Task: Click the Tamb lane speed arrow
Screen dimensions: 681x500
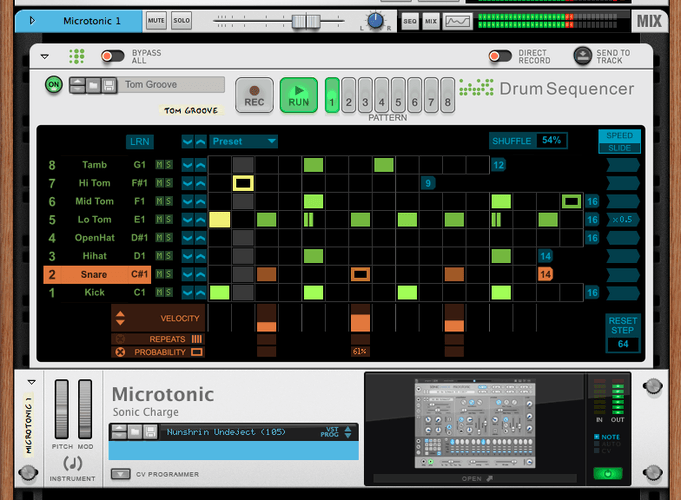Action: (623, 165)
